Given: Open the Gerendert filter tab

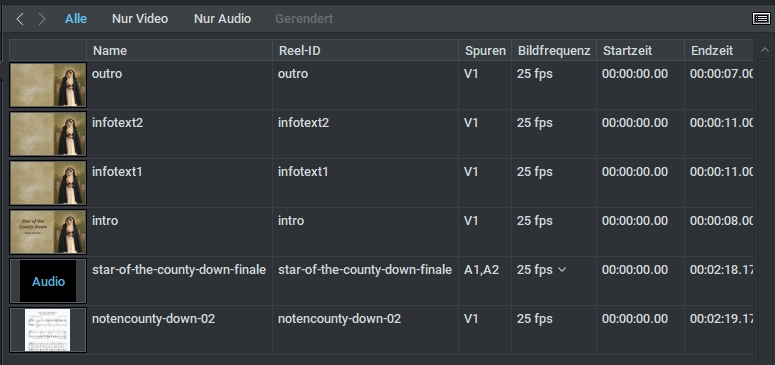Looking at the screenshot, I should point(304,19).
